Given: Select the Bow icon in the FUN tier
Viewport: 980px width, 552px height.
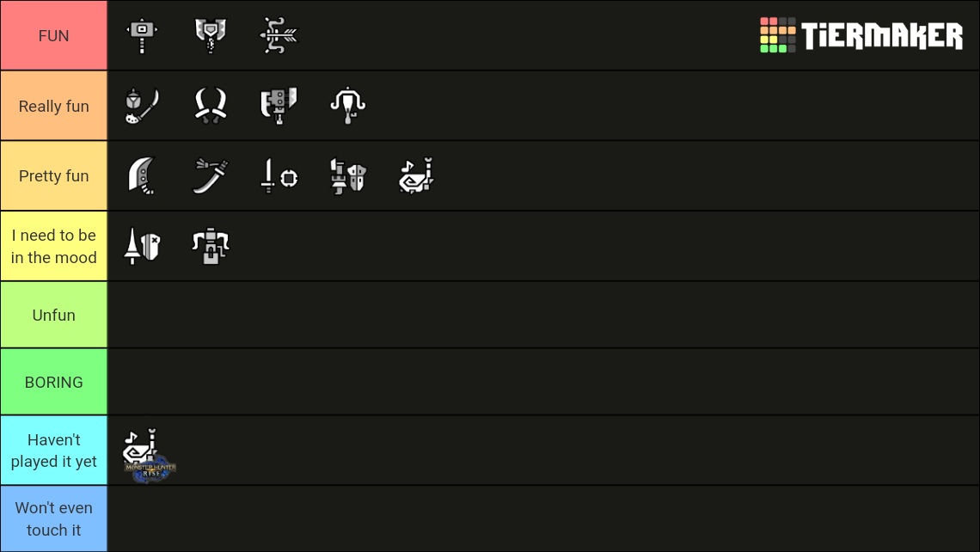Looking at the screenshot, I should point(279,35).
